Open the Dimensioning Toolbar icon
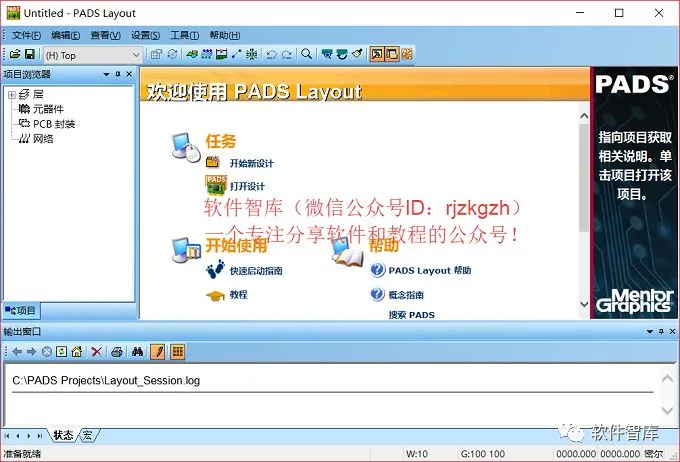 coord(222,54)
